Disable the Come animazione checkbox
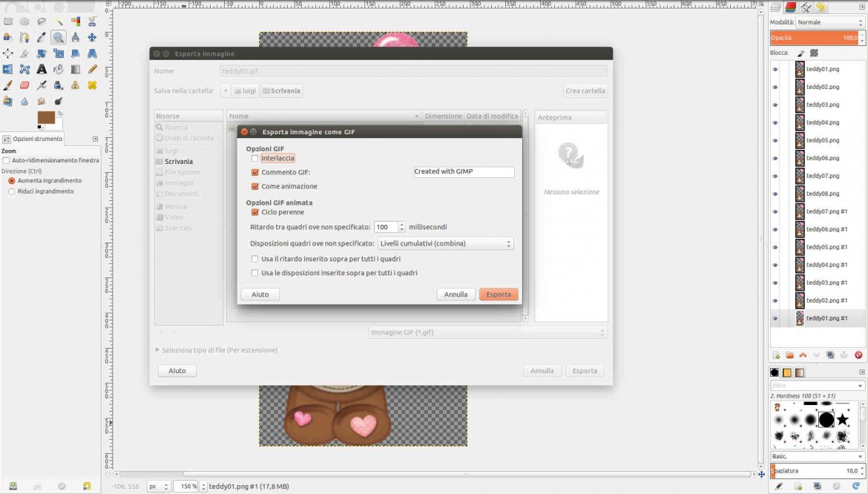868x494 pixels. click(x=255, y=186)
